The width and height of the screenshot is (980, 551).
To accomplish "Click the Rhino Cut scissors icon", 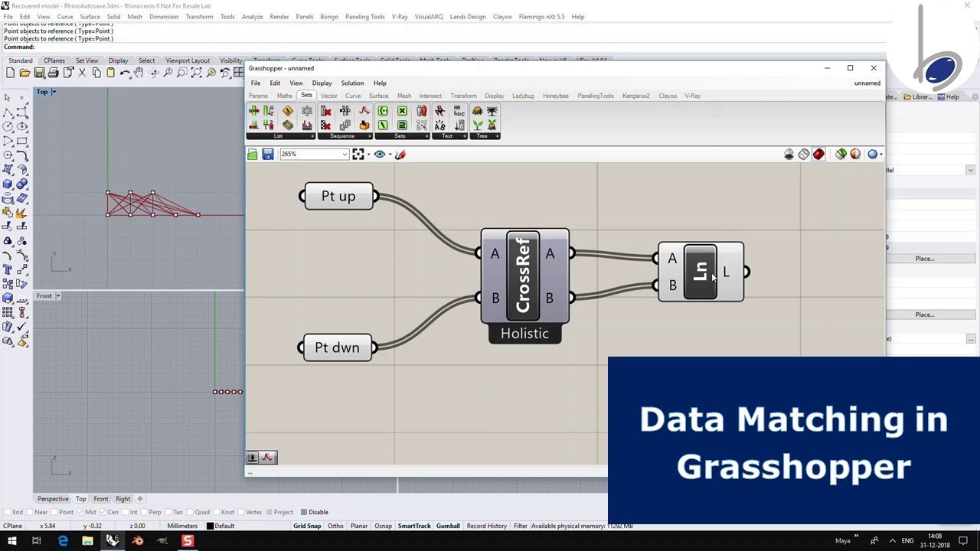I will click(x=82, y=73).
